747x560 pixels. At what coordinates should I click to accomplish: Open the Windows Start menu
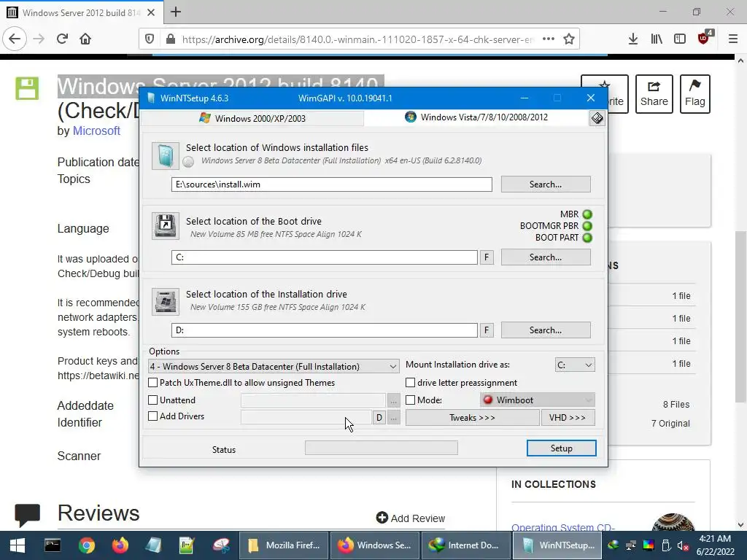[18, 545]
